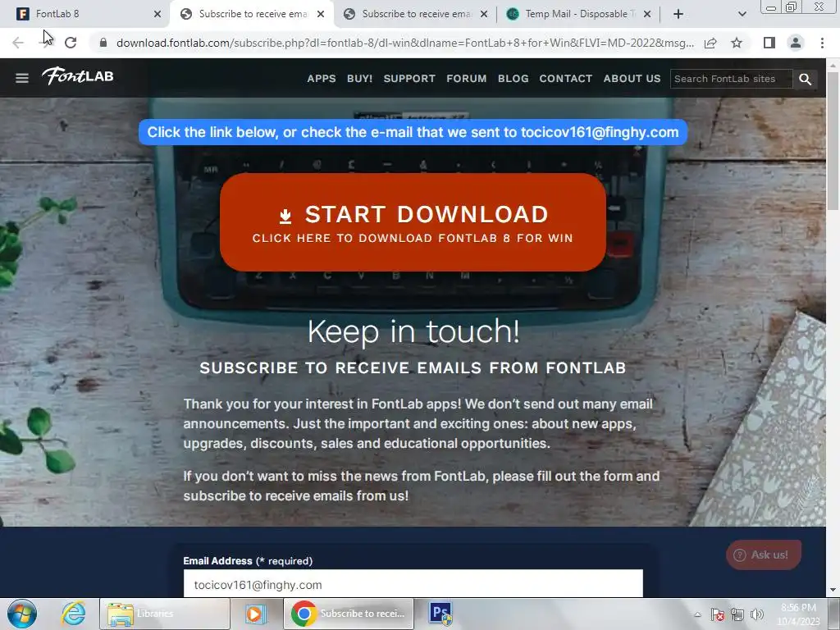The width and height of the screenshot is (840, 630).
Task: Launch Internet Explorer from taskbar
Action: [x=73, y=614]
